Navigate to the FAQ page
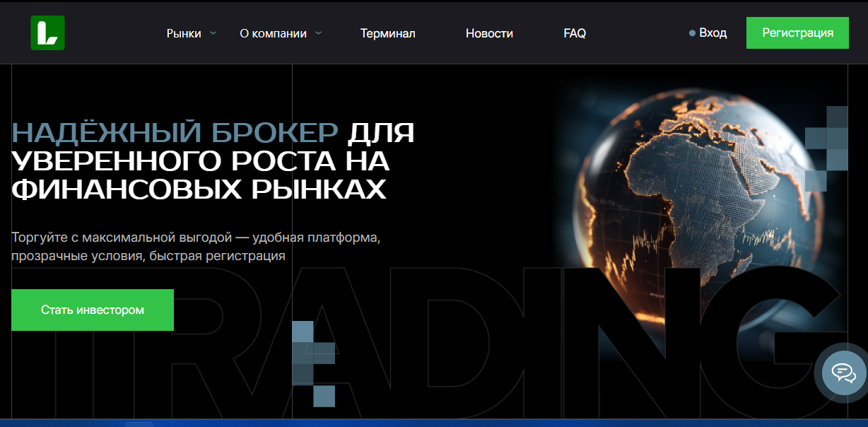This screenshot has width=868, height=427. pyautogui.click(x=575, y=33)
